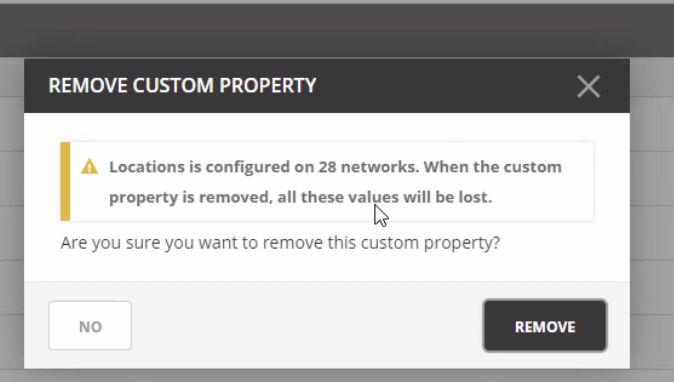Confirm deletion with the REMOVE button
The image size is (674, 382).
(x=545, y=326)
